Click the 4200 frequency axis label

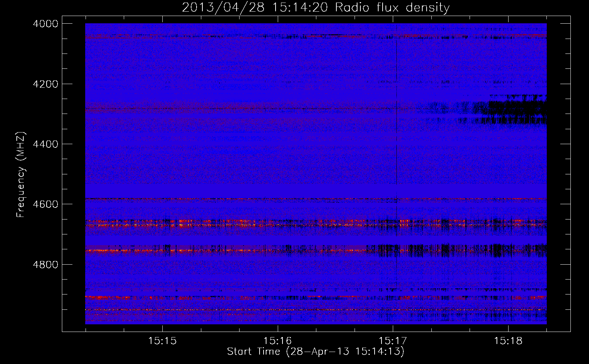(46, 84)
